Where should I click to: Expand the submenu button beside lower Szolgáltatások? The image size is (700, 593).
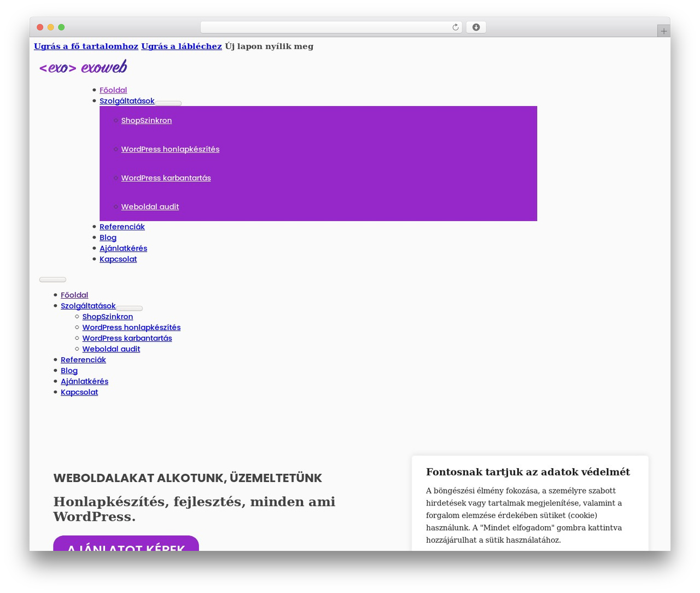[129, 309]
